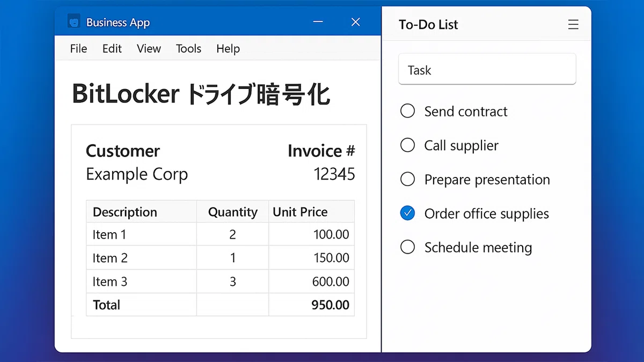This screenshot has height=362, width=644.
Task: Select the Item 1 quantity cell
Action: tap(233, 234)
